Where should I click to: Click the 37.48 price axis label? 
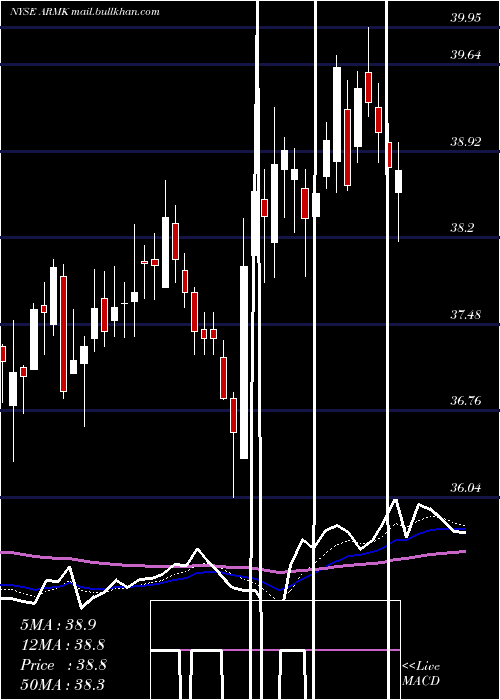coord(465,315)
